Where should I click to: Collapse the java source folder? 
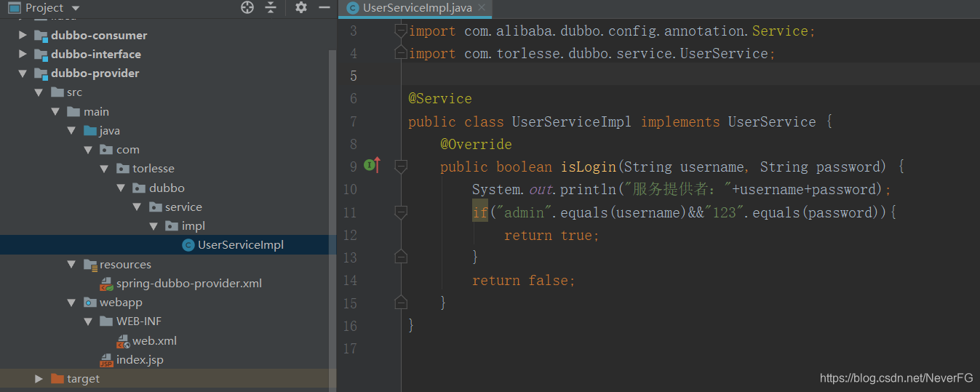pyautogui.click(x=71, y=131)
